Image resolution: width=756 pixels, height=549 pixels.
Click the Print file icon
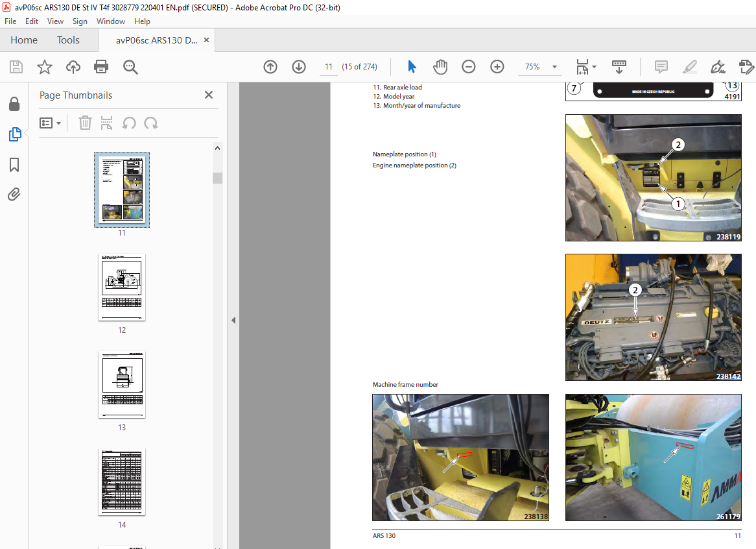101,67
